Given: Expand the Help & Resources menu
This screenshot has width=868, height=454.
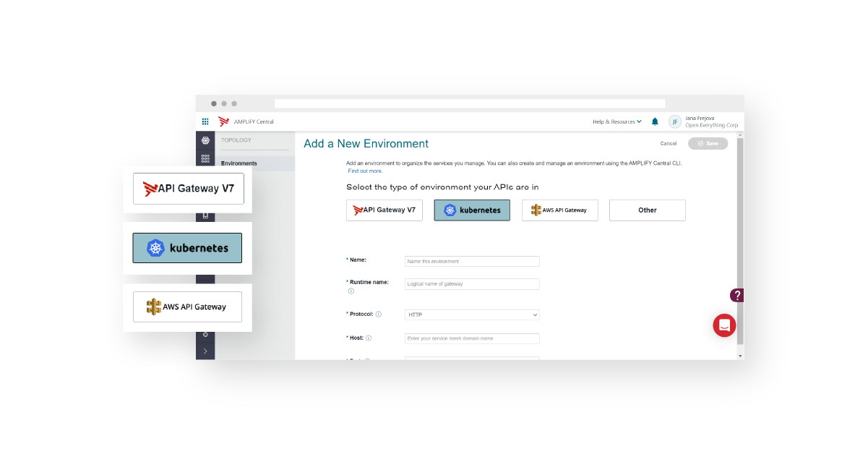Looking at the screenshot, I should [617, 121].
